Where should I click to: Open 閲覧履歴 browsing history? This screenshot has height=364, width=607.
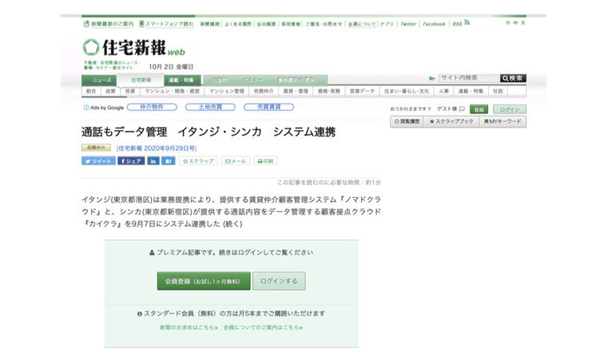point(406,121)
